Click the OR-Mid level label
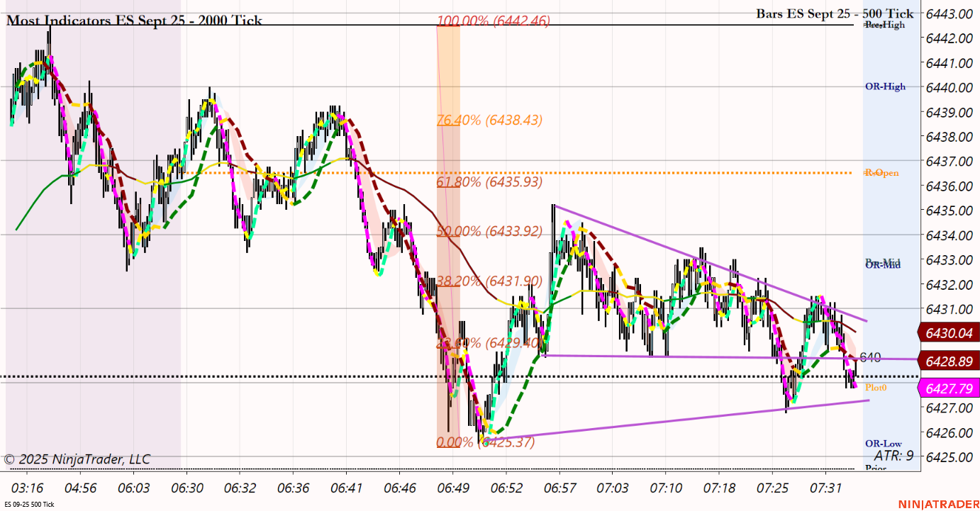The image size is (980, 511). point(882,265)
